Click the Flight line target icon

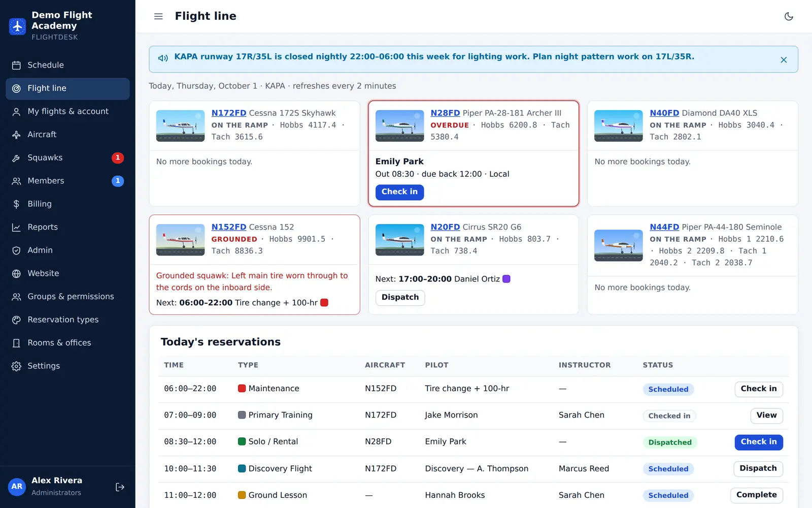coord(16,88)
